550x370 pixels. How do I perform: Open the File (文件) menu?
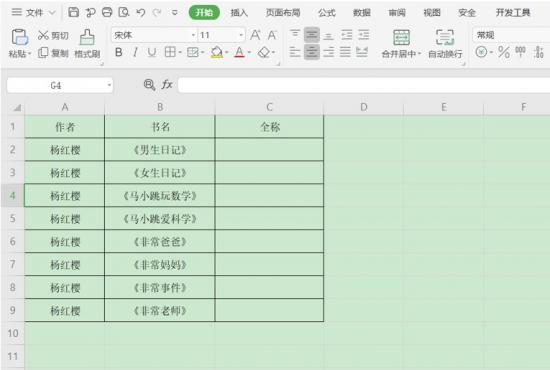pos(34,13)
